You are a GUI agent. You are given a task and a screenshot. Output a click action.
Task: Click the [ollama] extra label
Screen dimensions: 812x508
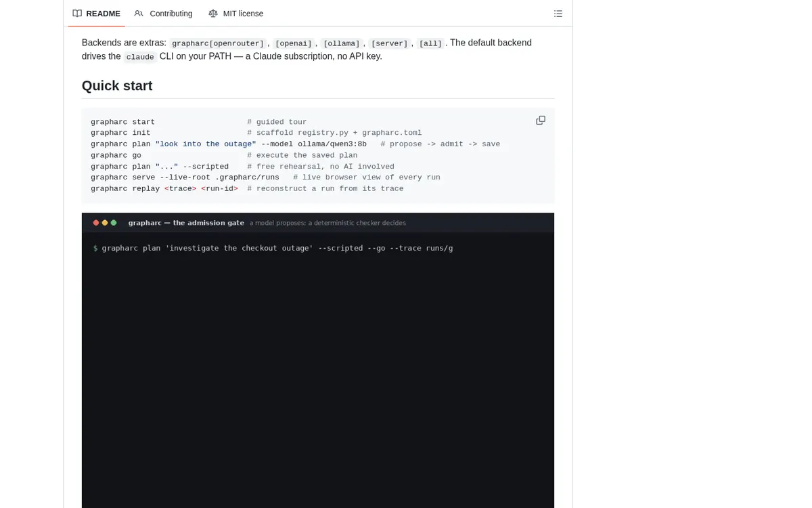[342, 43]
